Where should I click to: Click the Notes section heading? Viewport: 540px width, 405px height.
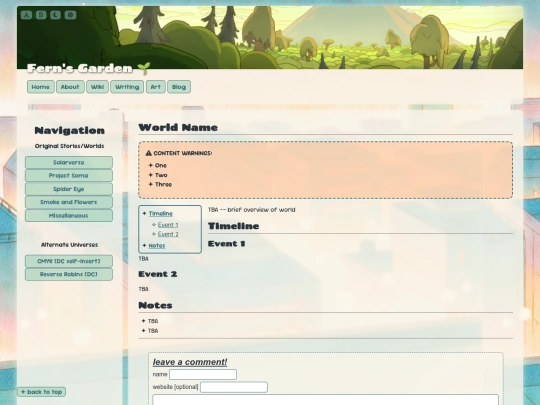155,305
